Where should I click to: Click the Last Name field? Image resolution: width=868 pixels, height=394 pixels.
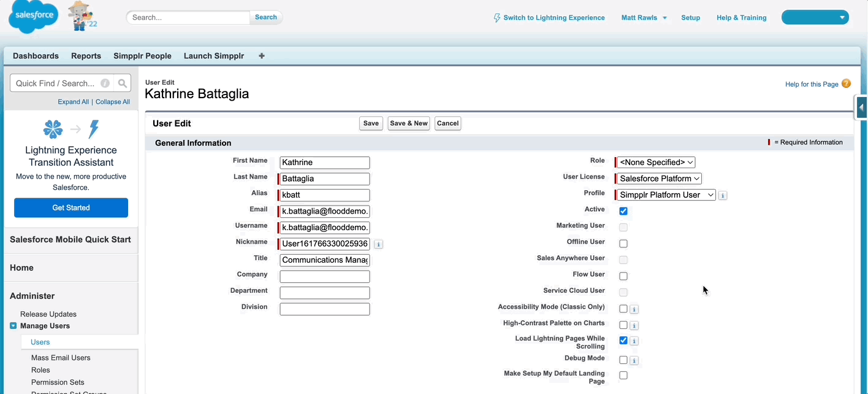325,179
